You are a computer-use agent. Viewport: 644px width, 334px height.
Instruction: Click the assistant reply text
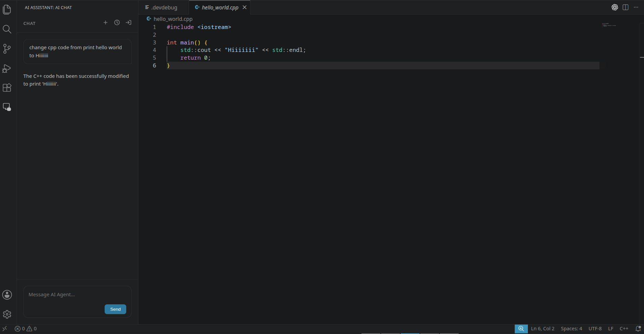click(76, 80)
